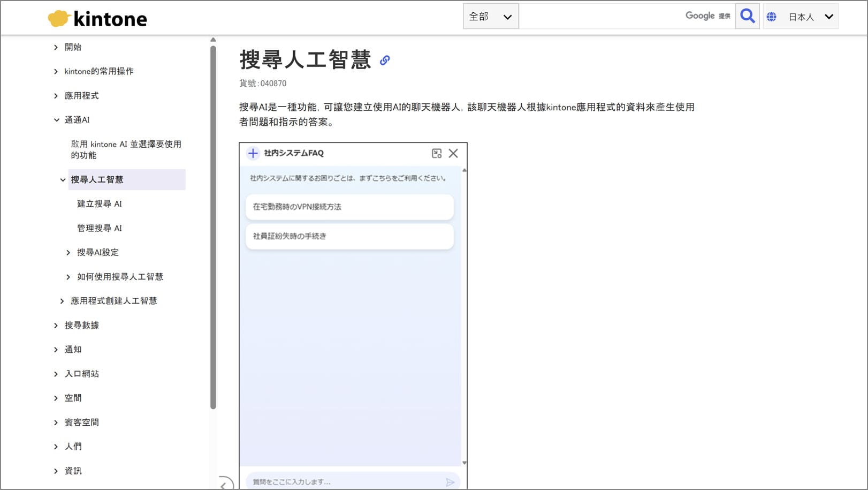Screen dimensions: 868x490
Task: Click the globe language icon
Action: coord(771,17)
